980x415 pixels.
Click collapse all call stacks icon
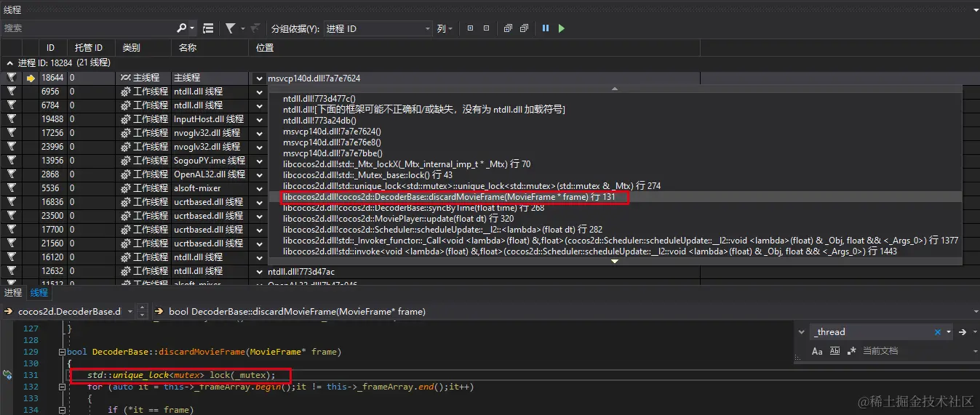point(524,28)
